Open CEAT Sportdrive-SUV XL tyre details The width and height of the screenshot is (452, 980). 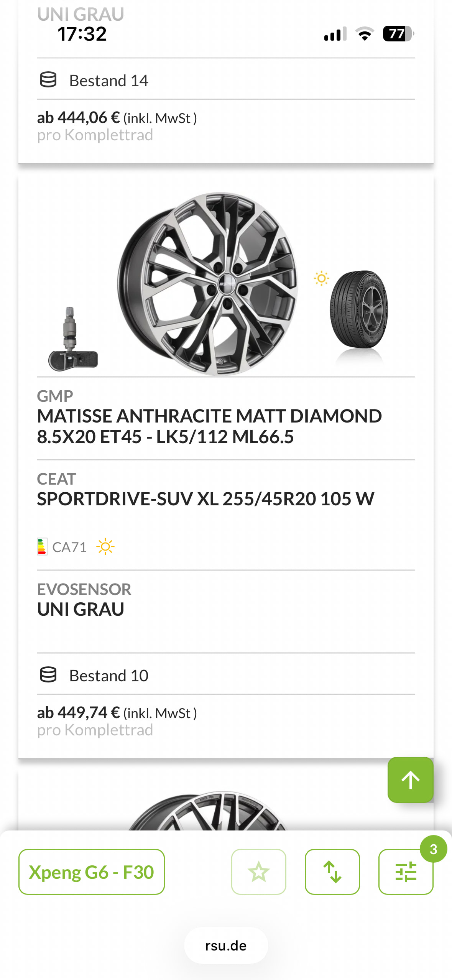[205, 498]
